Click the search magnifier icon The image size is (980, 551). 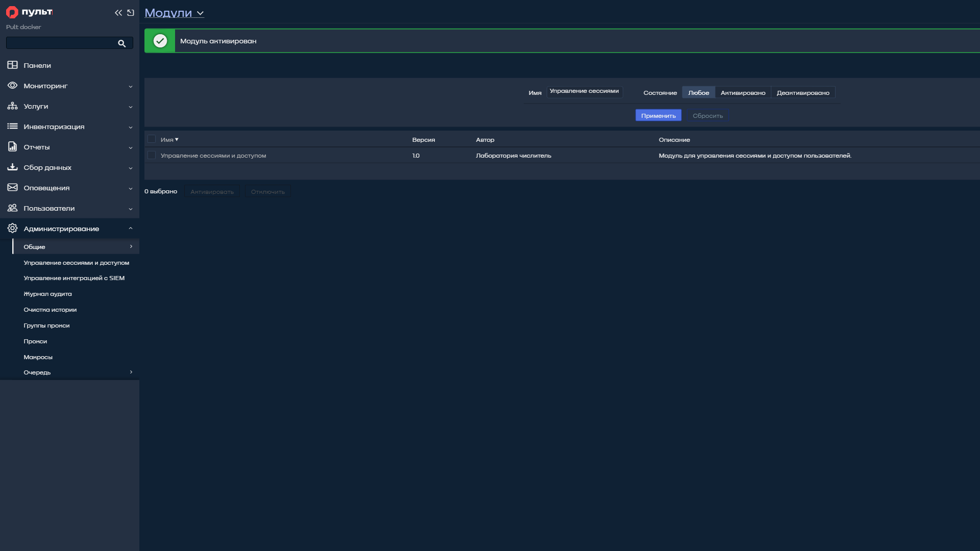[121, 43]
